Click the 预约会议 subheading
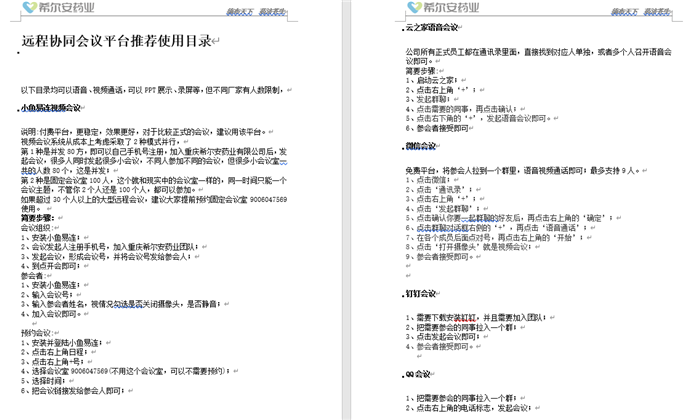Viewport: 700px width, 420px height. 38,332
